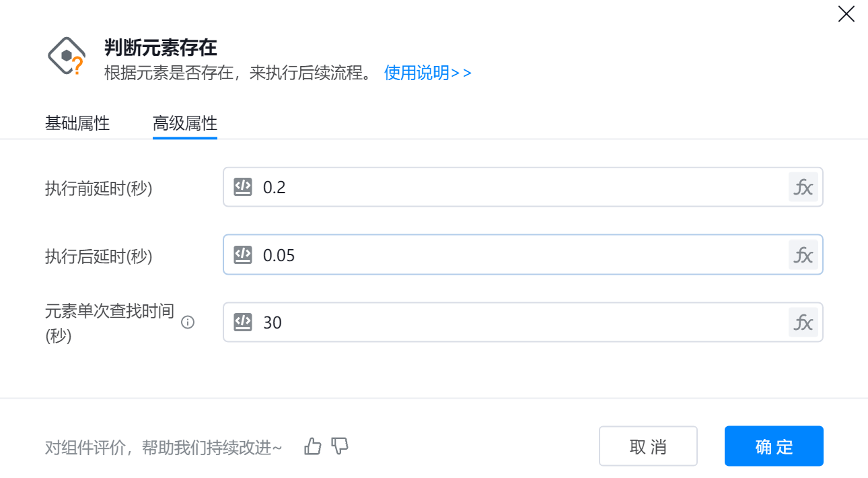The width and height of the screenshot is (868, 478).
Task: Give the component a thumbs down
Action: (x=340, y=446)
